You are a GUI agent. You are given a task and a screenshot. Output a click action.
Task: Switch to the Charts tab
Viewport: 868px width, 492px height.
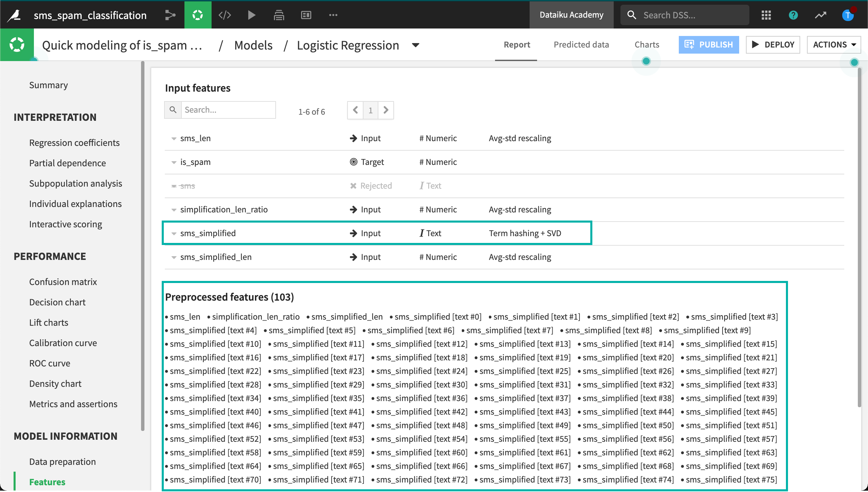pos(647,45)
